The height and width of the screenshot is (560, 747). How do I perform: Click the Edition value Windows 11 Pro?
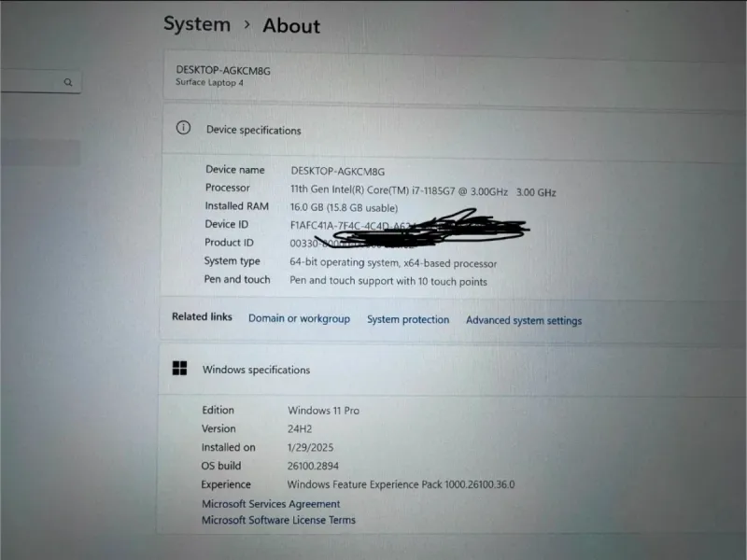coord(323,411)
